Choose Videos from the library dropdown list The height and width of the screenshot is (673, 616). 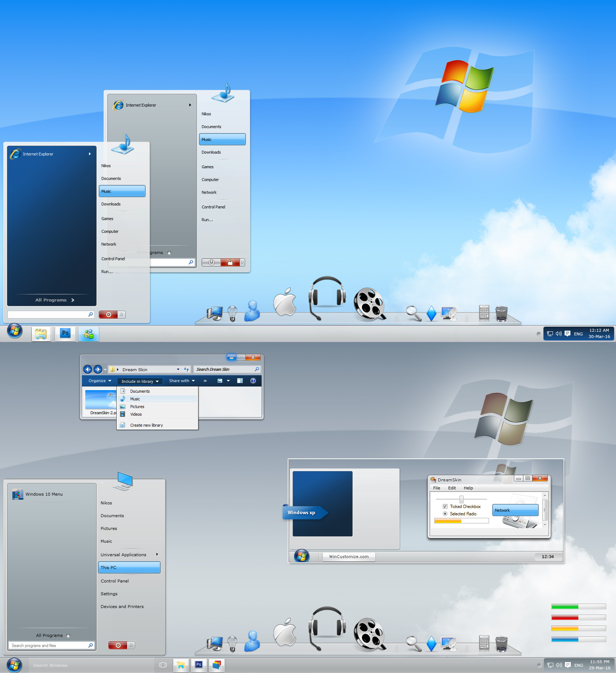point(158,414)
